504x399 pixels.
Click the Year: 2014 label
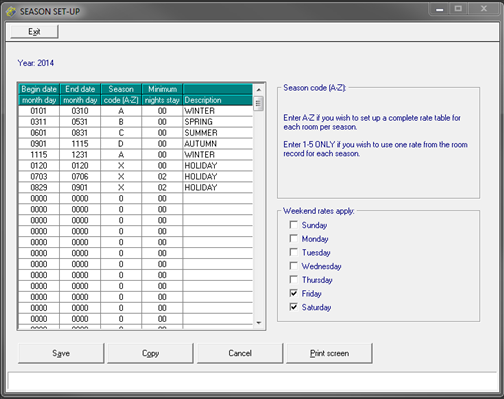pyautogui.click(x=36, y=63)
